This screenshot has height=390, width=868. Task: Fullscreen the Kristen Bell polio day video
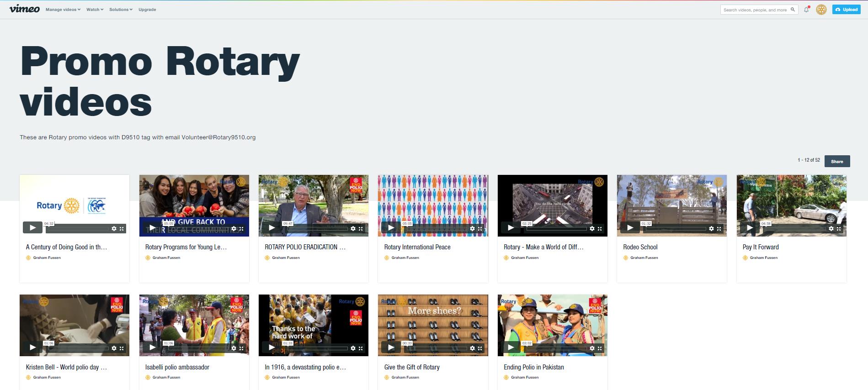(122, 348)
